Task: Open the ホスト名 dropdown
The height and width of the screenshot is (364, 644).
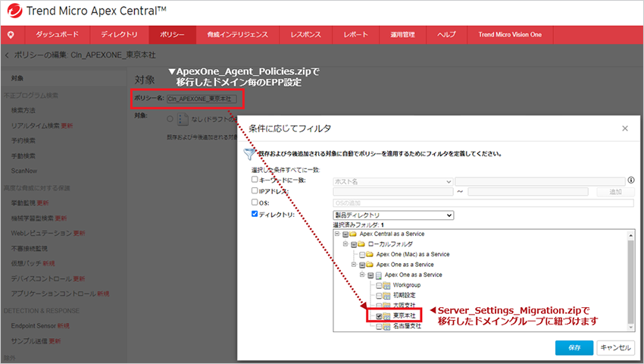Action: (x=392, y=181)
